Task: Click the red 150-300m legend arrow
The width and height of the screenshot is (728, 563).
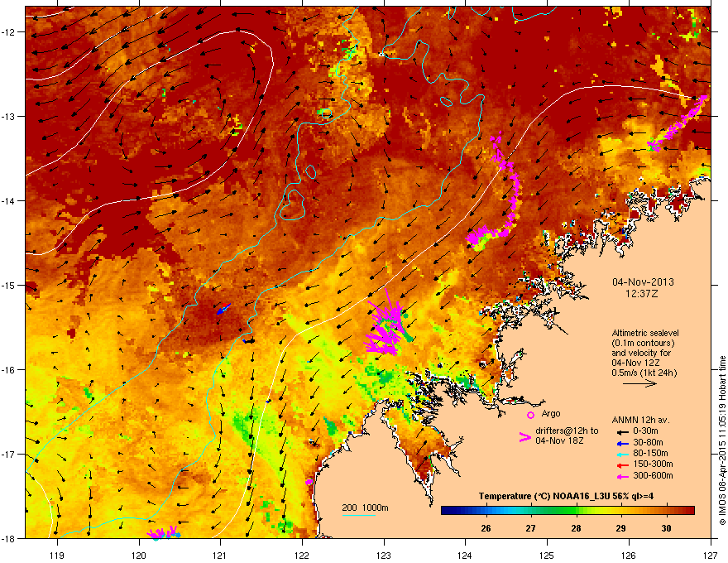Action: (622, 465)
